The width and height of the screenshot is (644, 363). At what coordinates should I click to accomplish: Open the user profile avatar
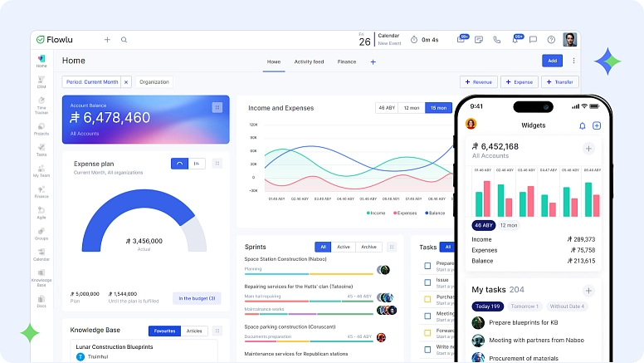point(569,40)
